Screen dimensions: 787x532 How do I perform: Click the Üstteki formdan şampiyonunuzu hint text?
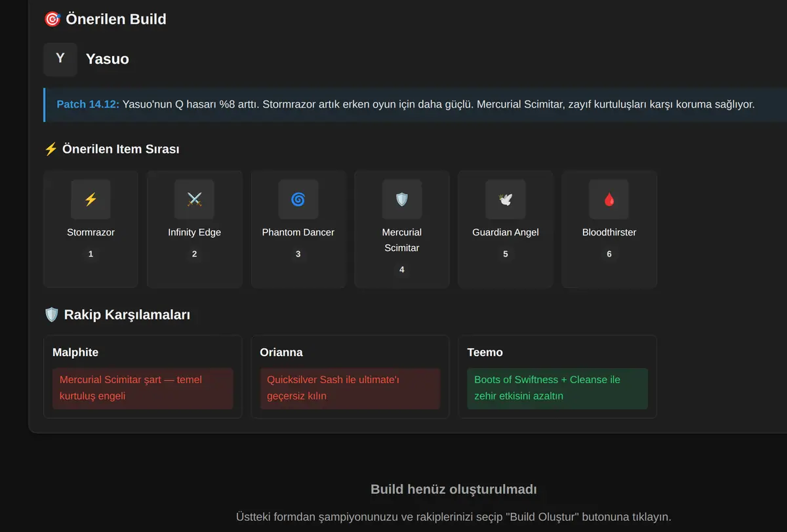pos(454,517)
